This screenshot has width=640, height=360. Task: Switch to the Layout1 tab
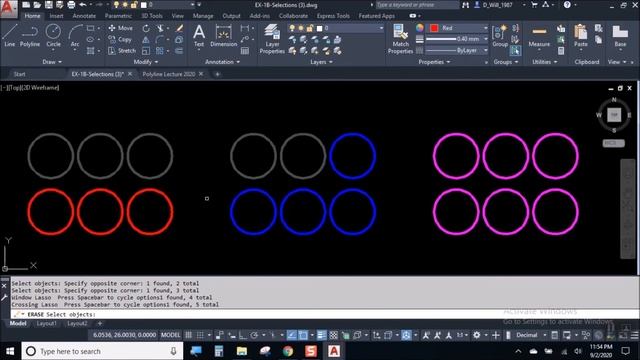[47, 323]
